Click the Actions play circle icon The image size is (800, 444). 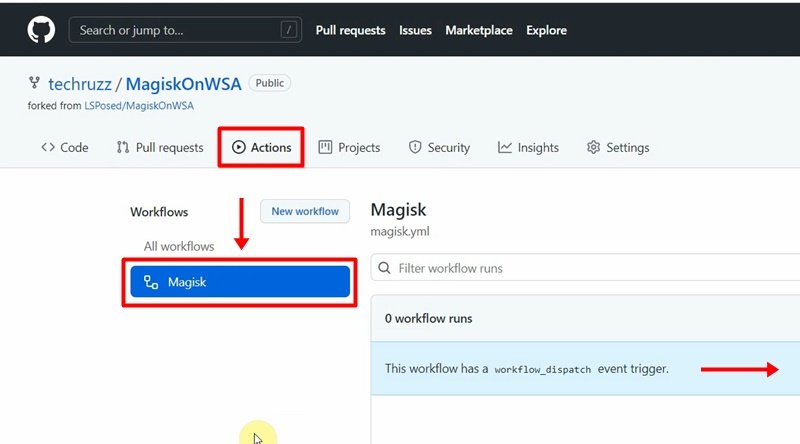pos(238,147)
